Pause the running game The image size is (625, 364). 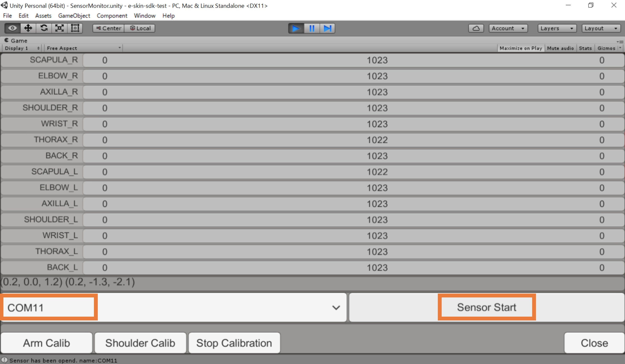[312, 28]
